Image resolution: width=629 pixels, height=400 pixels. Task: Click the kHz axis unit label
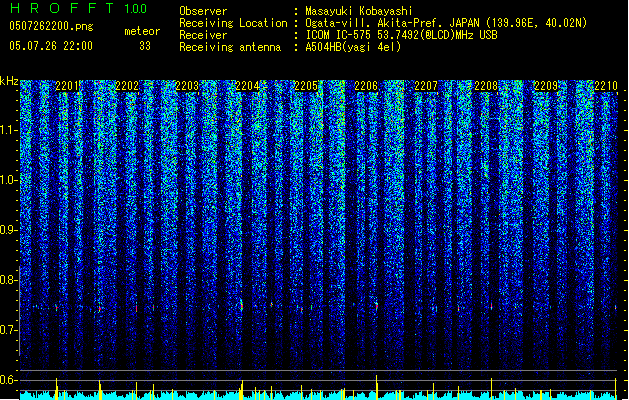pos(9,81)
